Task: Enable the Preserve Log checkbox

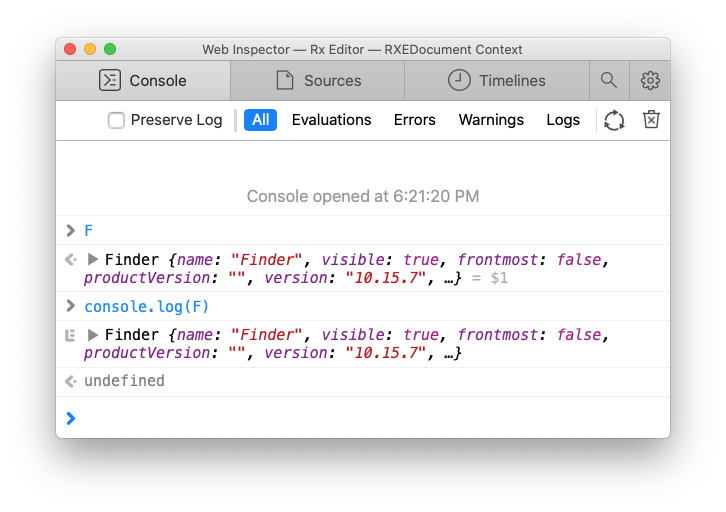Action: [x=116, y=120]
